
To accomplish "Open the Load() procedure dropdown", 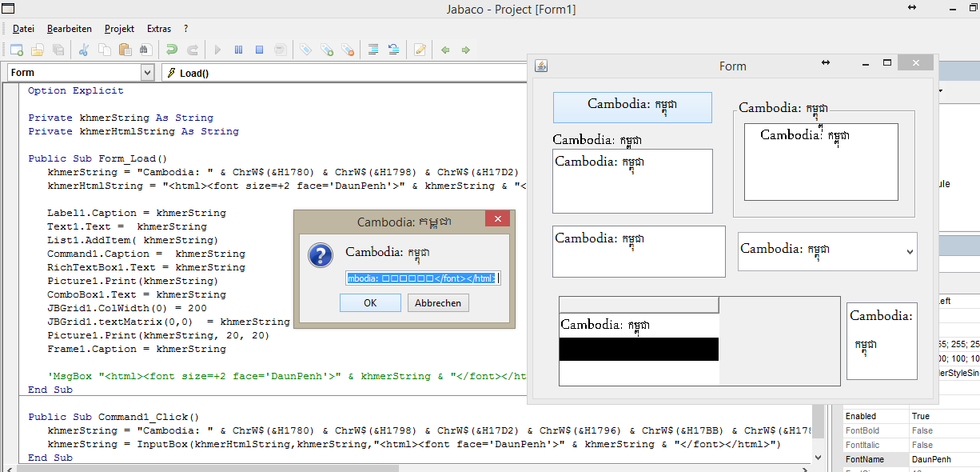I will pyautogui.click(x=344, y=73).
